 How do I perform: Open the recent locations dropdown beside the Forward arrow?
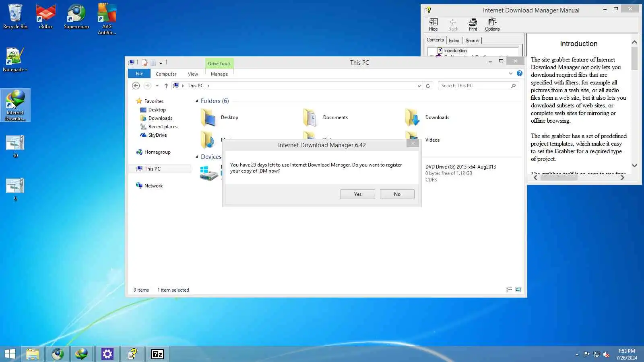click(x=157, y=86)
